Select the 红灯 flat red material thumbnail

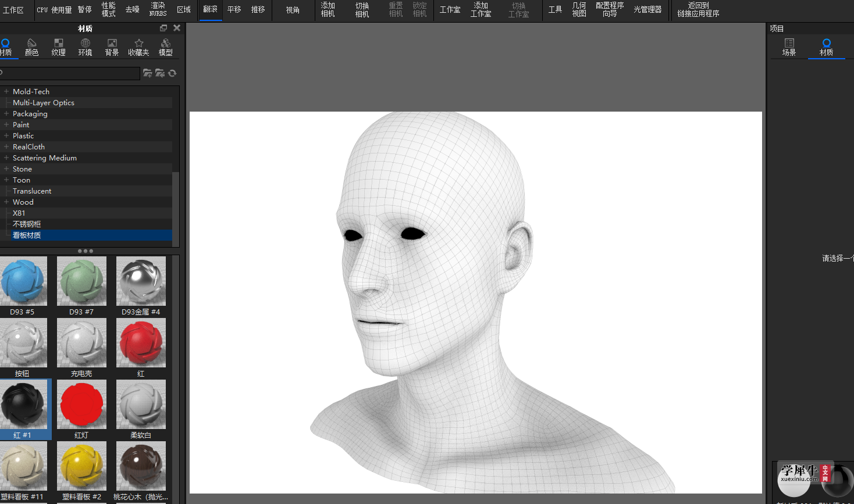coord(81,405)
